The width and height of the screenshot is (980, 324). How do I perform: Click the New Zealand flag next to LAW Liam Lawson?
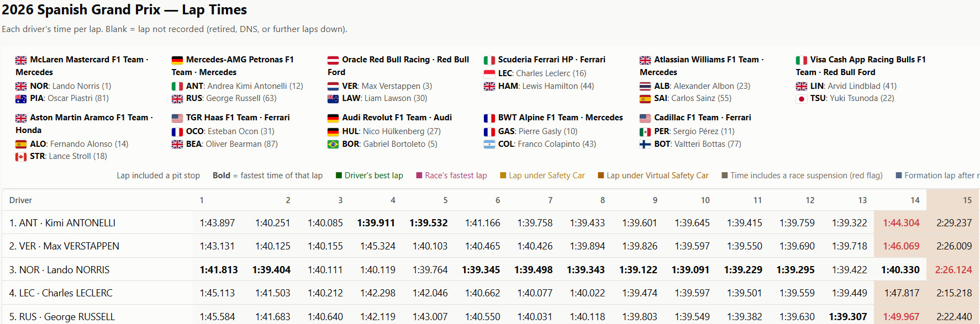click(x=333, y=99)
